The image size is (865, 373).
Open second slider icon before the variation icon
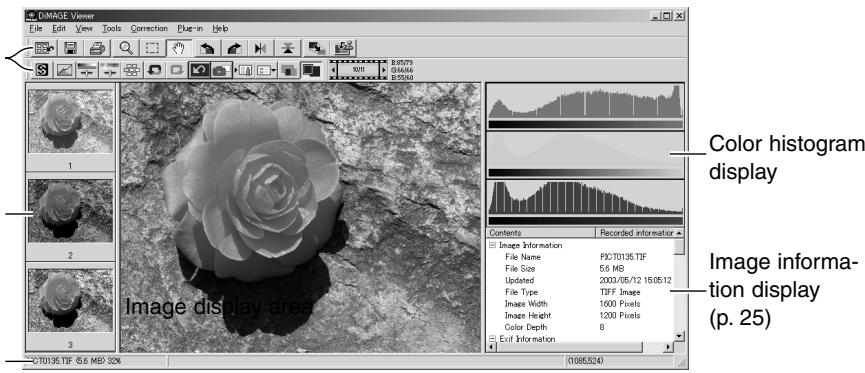109,70
